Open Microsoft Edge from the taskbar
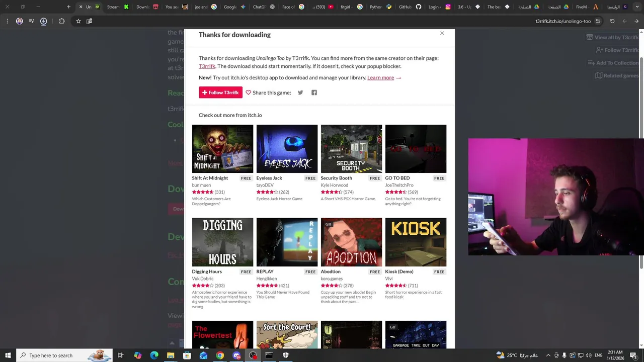The height and width of the screenshot is (362, 644). click(x=154, y=355)
